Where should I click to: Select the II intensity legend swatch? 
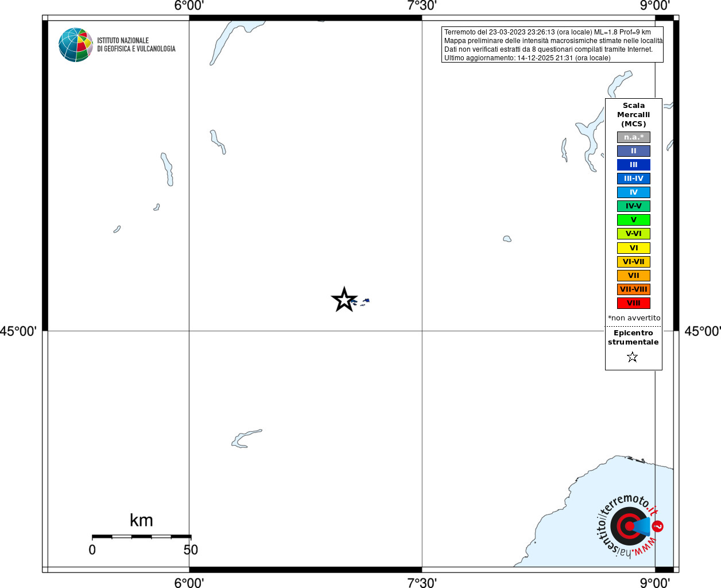tap(634, 151)
